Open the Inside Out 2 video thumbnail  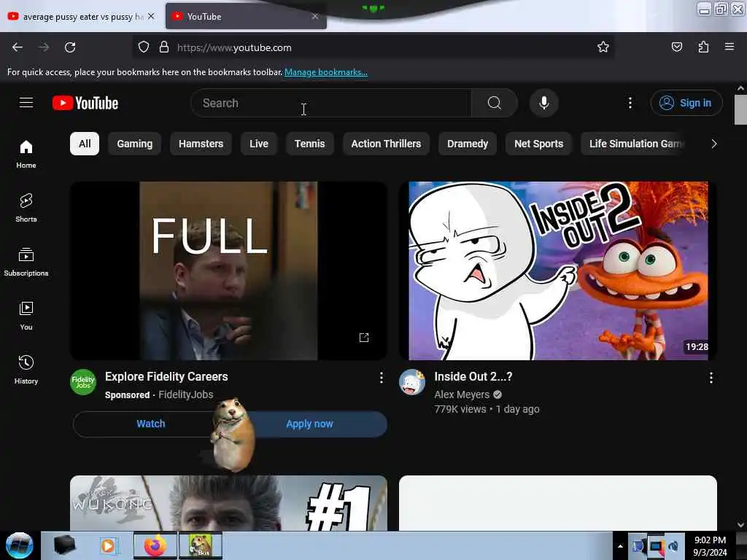point(558,271)
